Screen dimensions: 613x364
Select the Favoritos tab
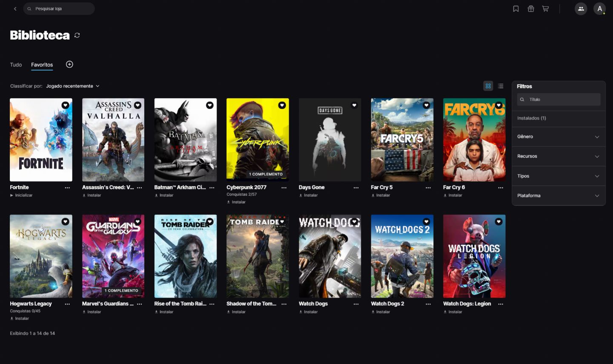click(42, 65)
